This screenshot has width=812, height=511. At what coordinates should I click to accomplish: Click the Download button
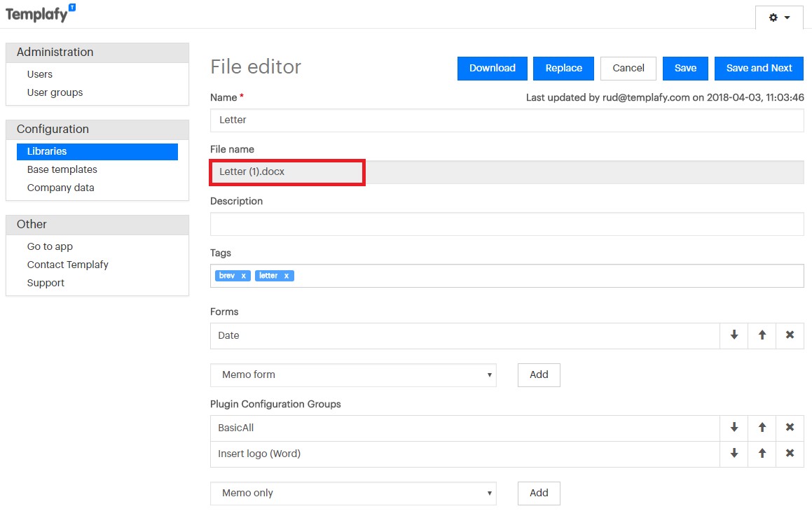click(x=492, y=69)
